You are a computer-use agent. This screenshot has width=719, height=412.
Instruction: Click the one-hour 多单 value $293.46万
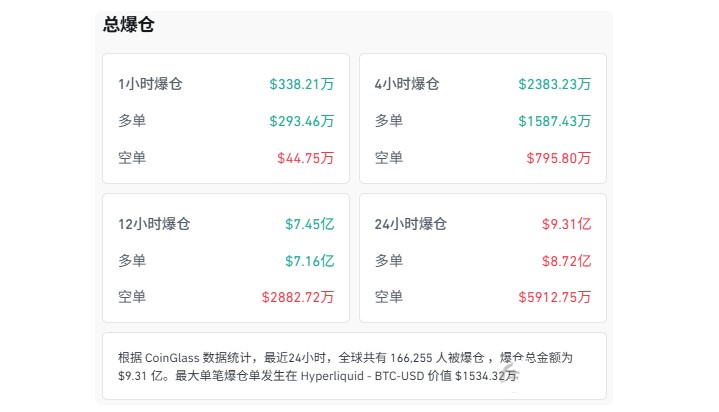pos(302,121)
